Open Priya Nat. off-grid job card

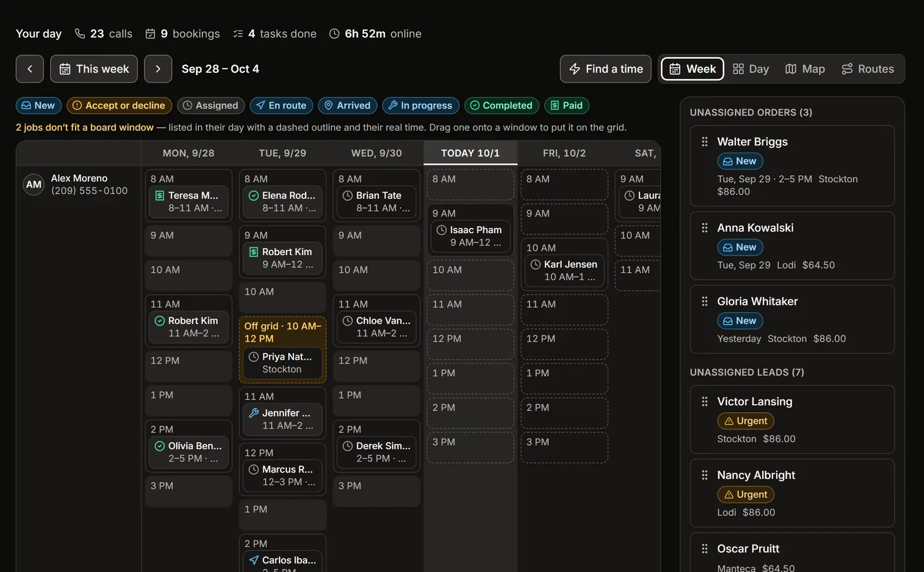point(282,363)
